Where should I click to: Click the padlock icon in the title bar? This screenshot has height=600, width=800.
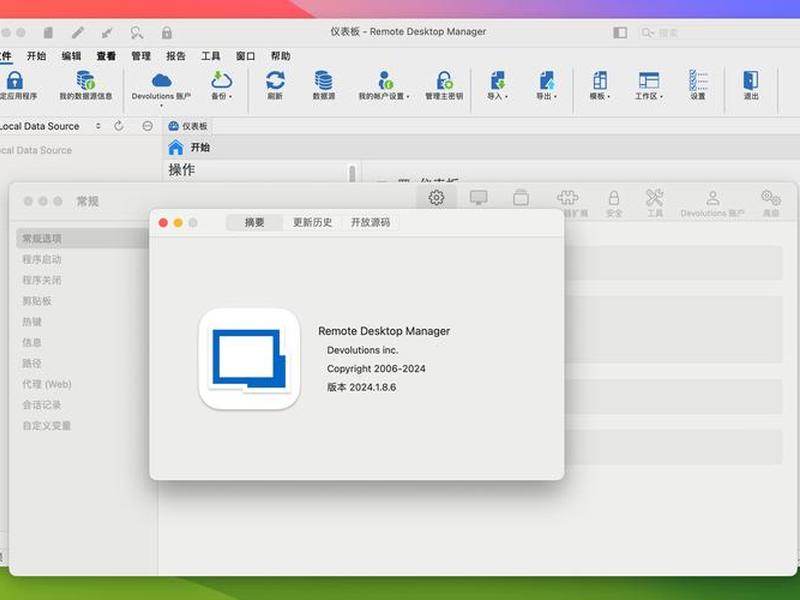point(166,33)
